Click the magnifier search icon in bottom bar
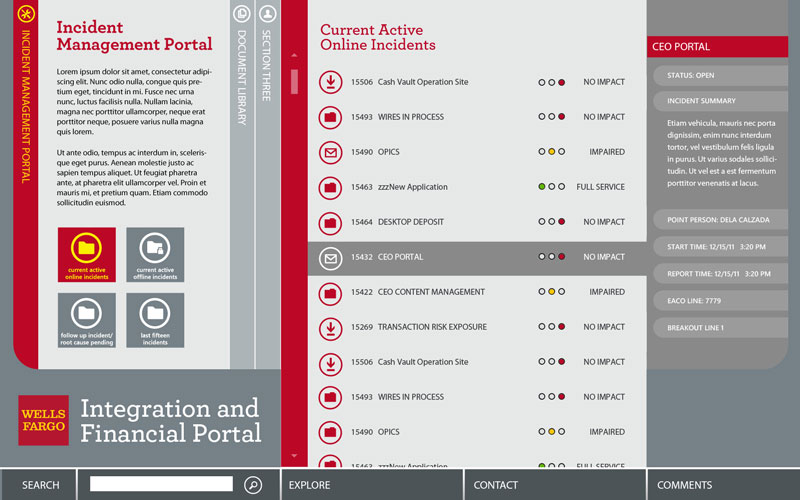800x500 pixels. point(253,485)
